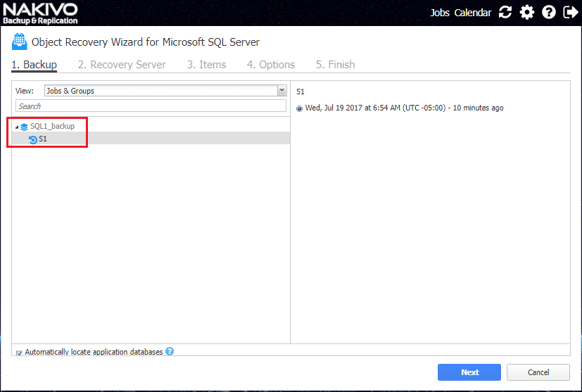Open the settings gear icon
582x392 pixels.
tap(527, 12)
